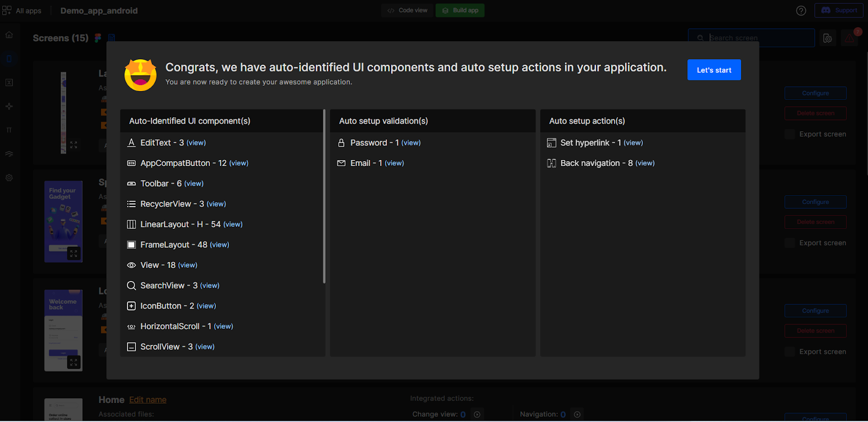Switch to Code view
868x422 pixels.
[407, 10]
